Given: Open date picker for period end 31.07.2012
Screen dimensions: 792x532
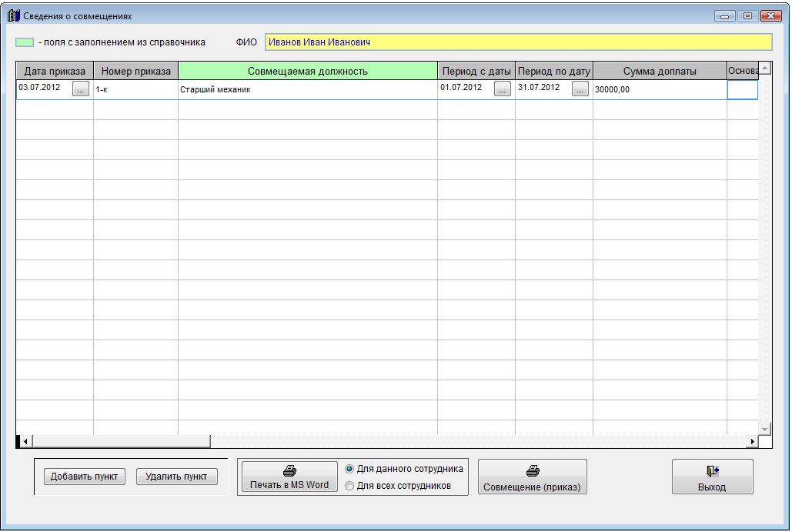Looking at the screenshot, I should pyautogui.click(x=580, y=89).
